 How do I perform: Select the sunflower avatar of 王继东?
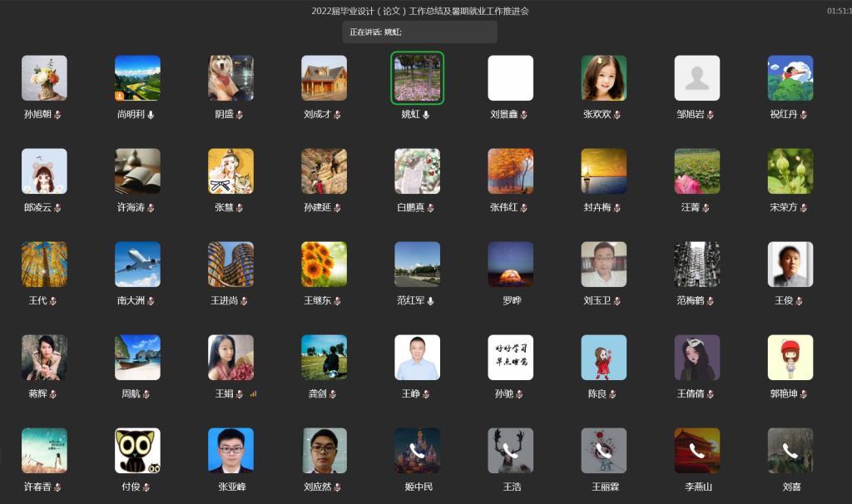(x=324, y=264)
